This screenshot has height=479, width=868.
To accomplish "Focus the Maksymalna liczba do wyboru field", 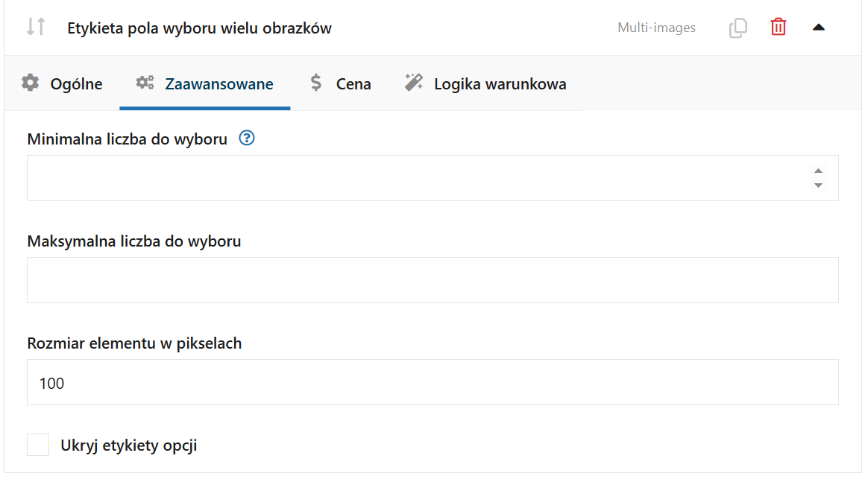I will (x=433, y=280).
